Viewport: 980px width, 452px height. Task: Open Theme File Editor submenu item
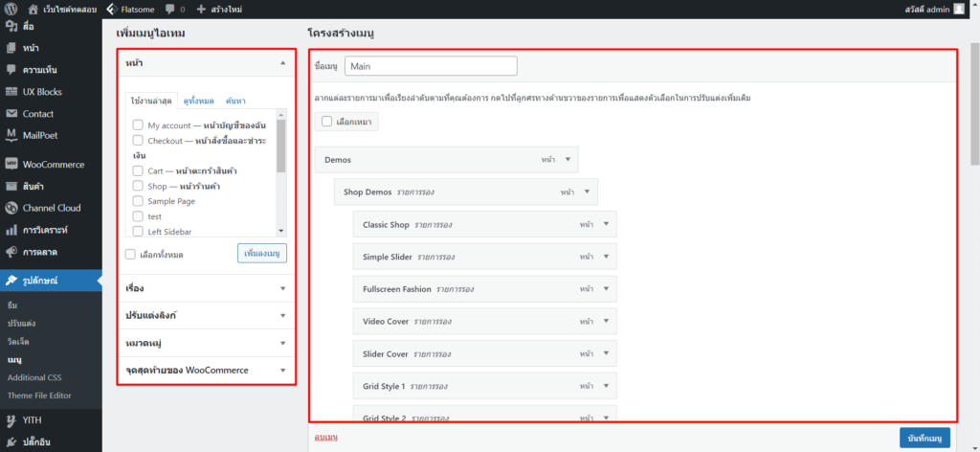coord(39,395)
